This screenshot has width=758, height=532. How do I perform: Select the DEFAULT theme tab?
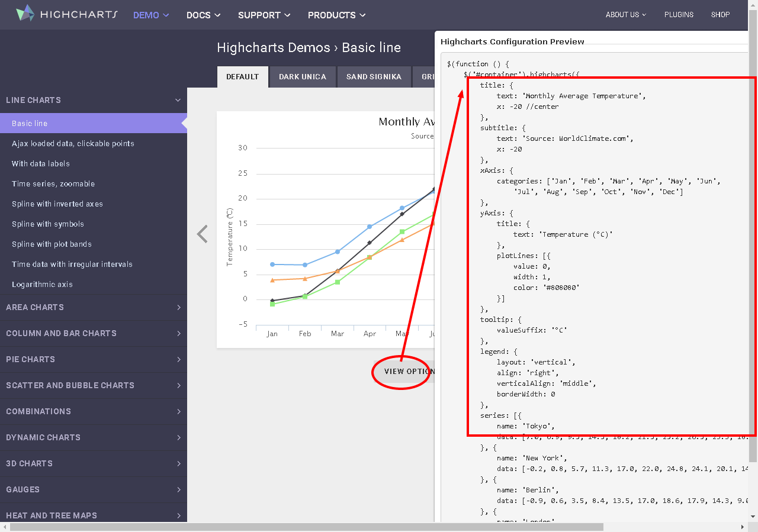pyautogui.click(x=243, y=77)
